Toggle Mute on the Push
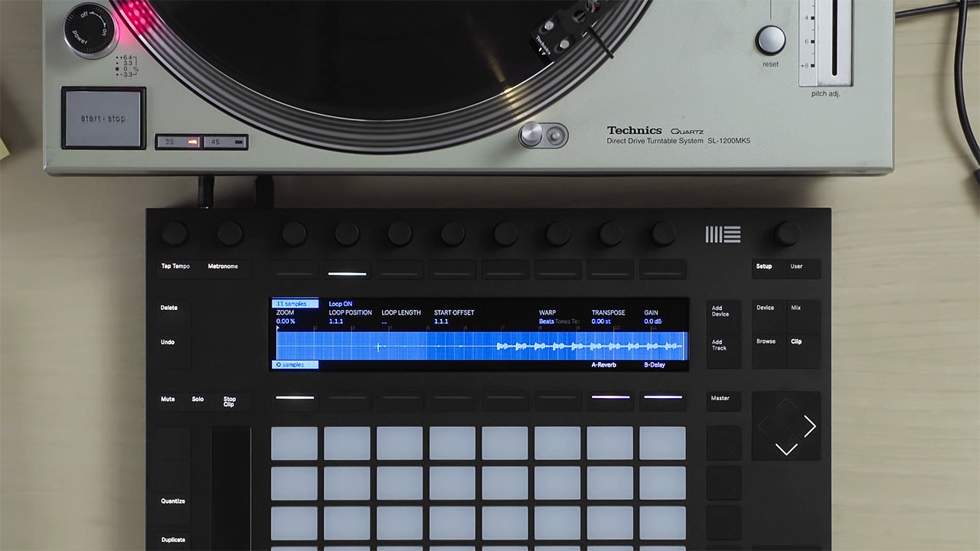This screenshot has height=551, width=980. tap(168, 399)
